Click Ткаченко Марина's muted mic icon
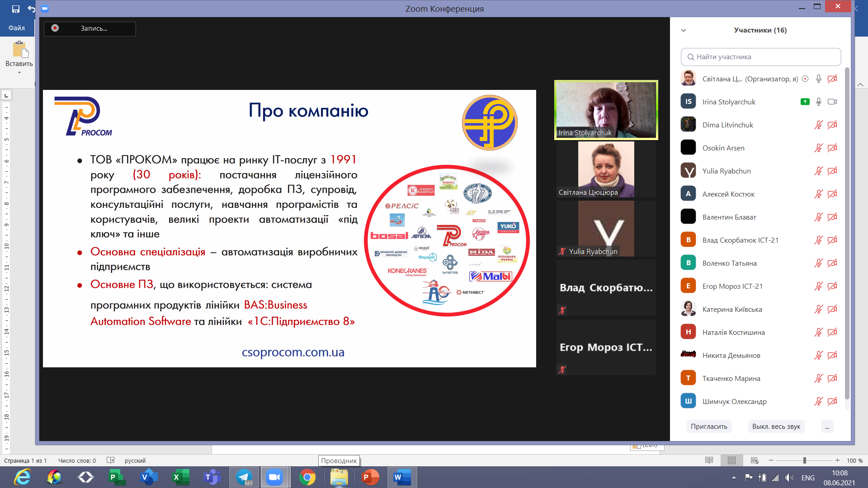 tap(819, 379)
